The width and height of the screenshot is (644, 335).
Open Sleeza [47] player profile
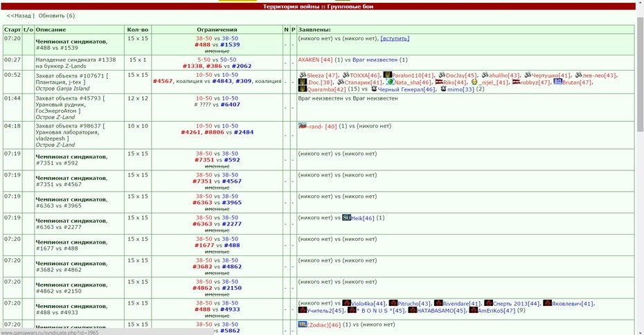[x=322, y=75]
